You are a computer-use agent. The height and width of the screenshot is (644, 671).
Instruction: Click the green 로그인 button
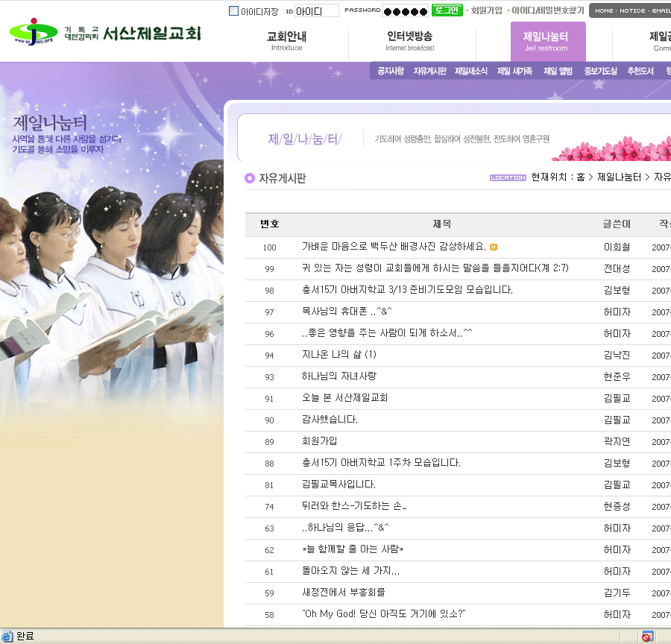point(447,10)
